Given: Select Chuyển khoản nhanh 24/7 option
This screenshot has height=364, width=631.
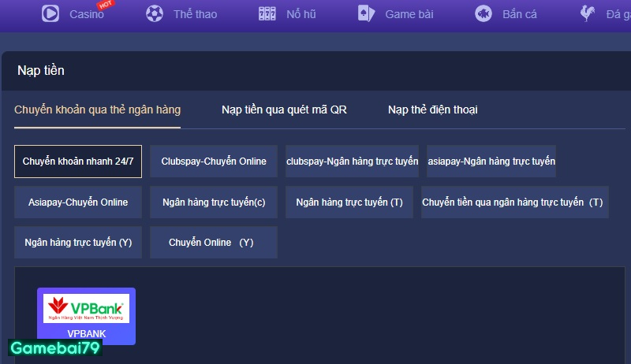Looking at the screenshot, I should [x=78, y=161].
